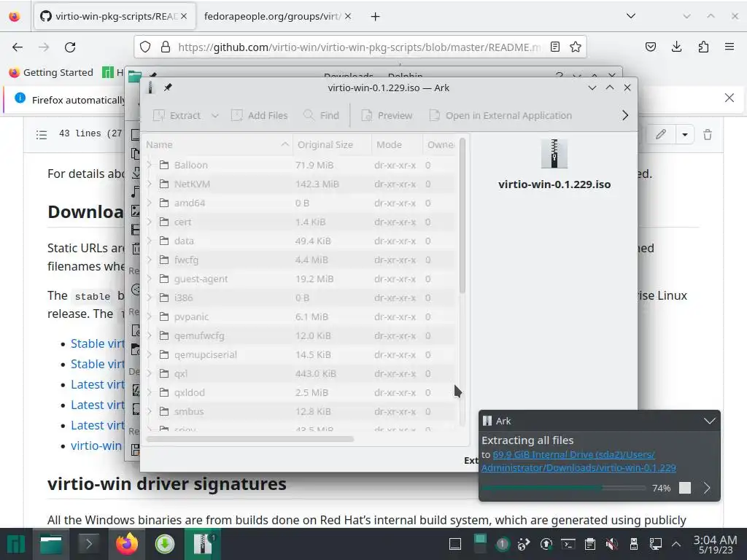747x560 pixels.
Task: Click the muted volume tray icon
Action: click(x=612, y=544)
